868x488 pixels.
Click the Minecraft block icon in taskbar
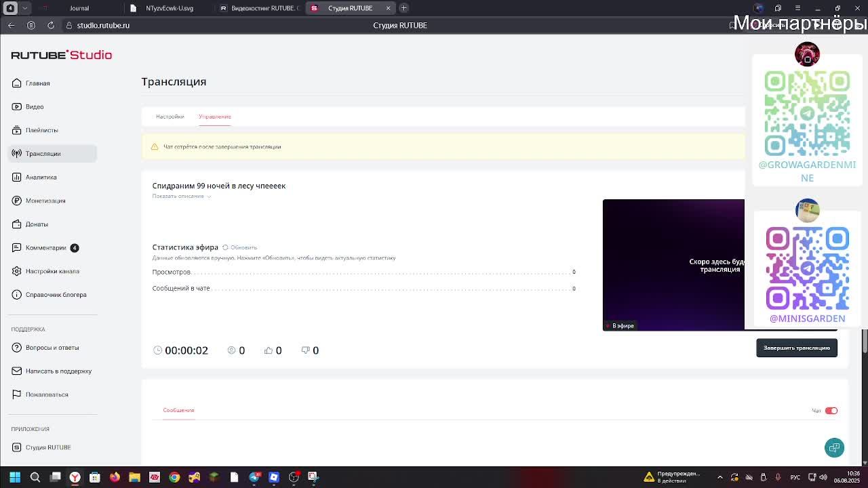[x=214, y=477]
